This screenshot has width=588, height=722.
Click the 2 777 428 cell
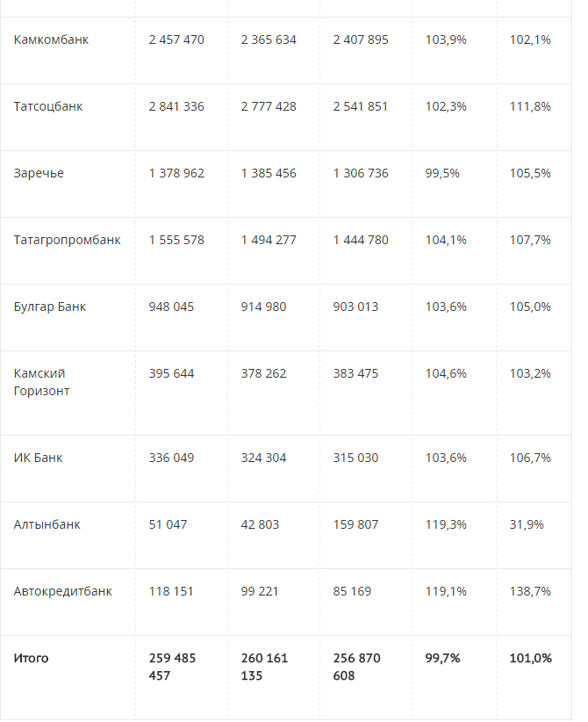coord(269,106)
